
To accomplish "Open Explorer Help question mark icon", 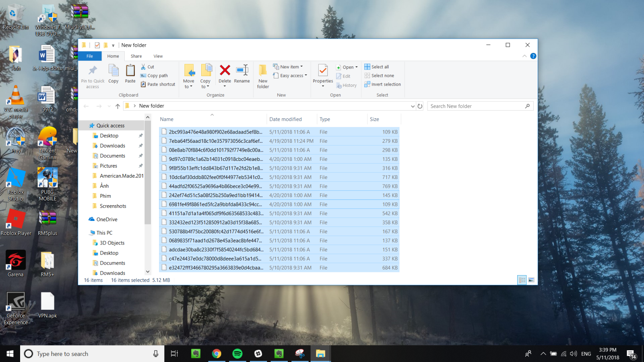I will (533, 56).
